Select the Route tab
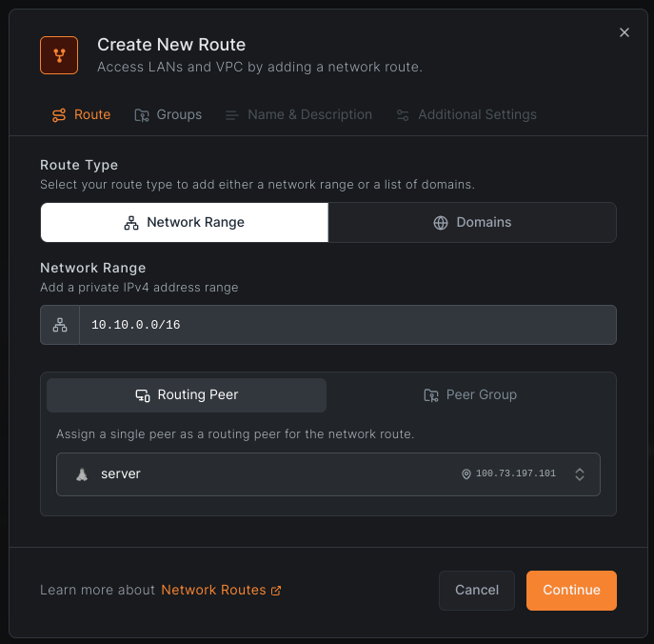This screenshot has height=644, width=654. [x=81, y=114]
